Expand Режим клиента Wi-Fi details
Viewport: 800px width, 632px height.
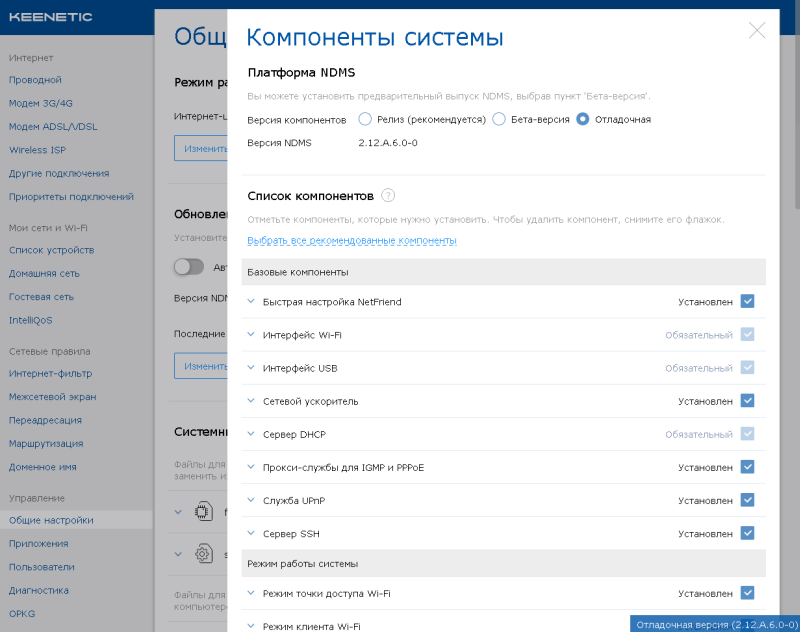(x=251, y=626)
